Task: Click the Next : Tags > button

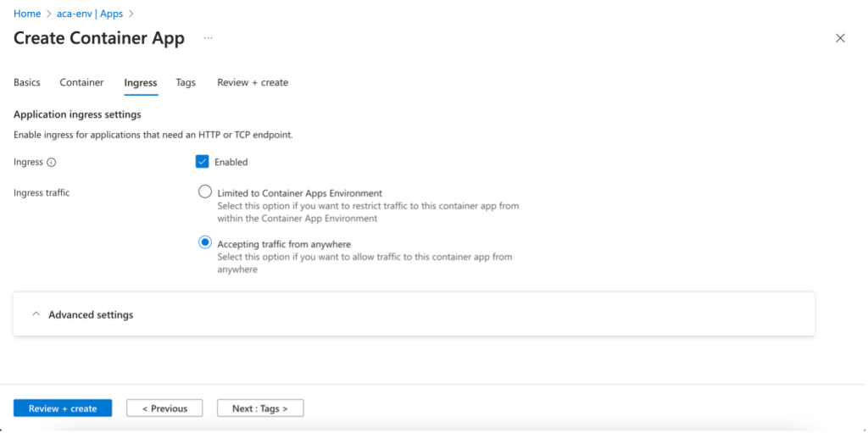Action: tap(260, 408)
